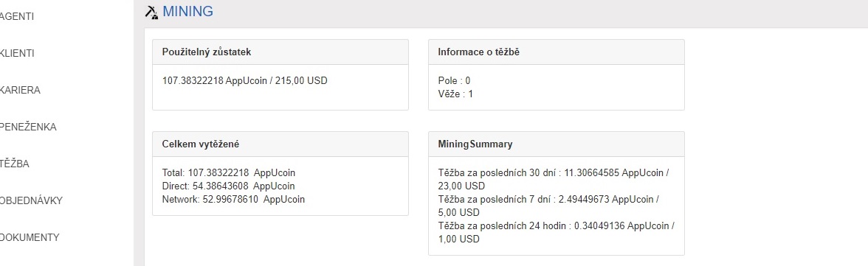
Task: Click the MiningSummary panel header
Action: 557,144
